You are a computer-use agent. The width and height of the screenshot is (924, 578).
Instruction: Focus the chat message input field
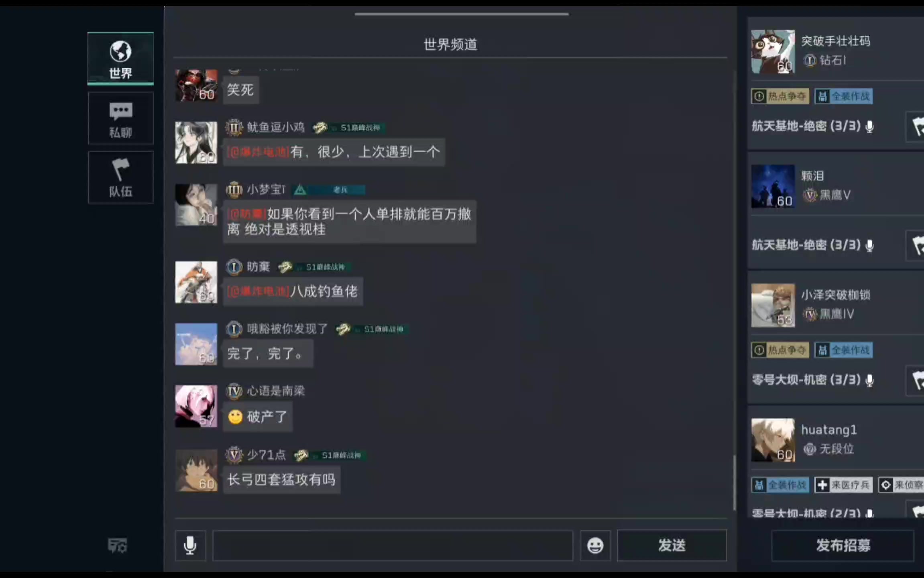click(393, 545)
